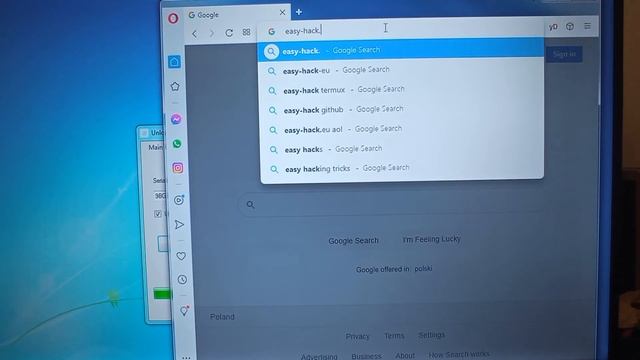
Task: Open the Terms footer link
Action: tap(394, 336)
